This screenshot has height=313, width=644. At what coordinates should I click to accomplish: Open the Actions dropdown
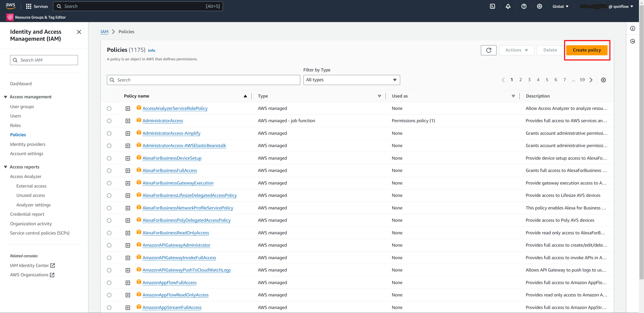[x=516, y=50]
